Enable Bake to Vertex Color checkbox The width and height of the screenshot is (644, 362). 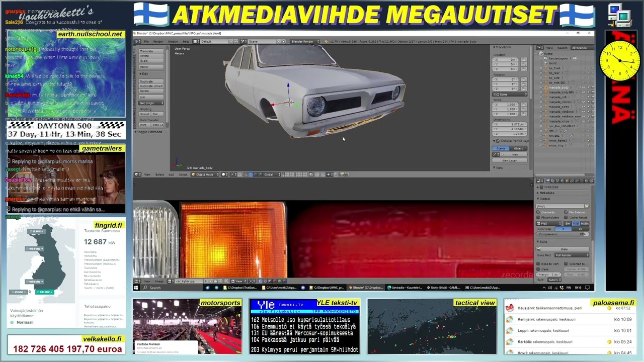point(539,264)
